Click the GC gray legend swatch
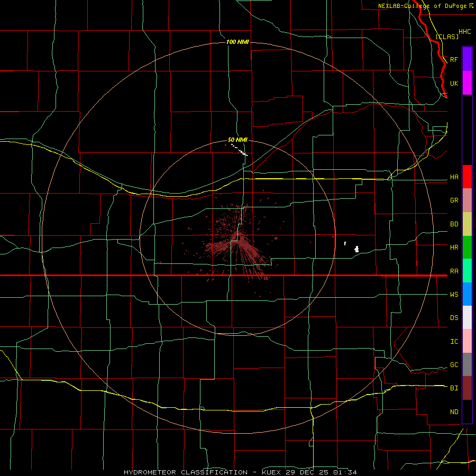476x476 pixels. 467,364
